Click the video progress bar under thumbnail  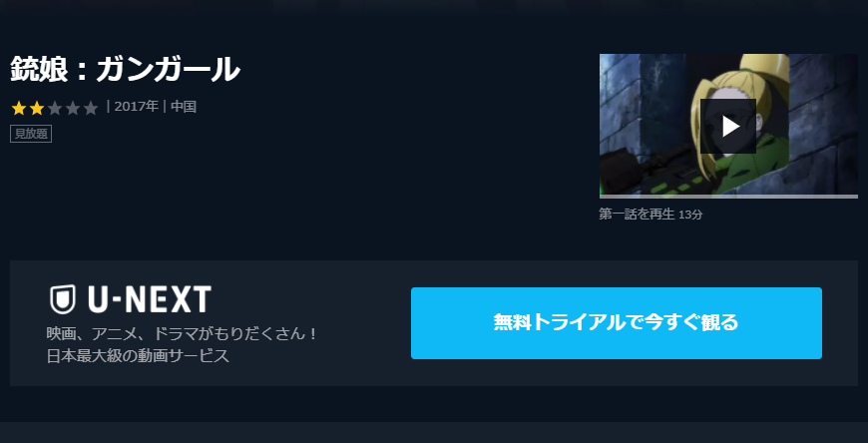[728, 197]
